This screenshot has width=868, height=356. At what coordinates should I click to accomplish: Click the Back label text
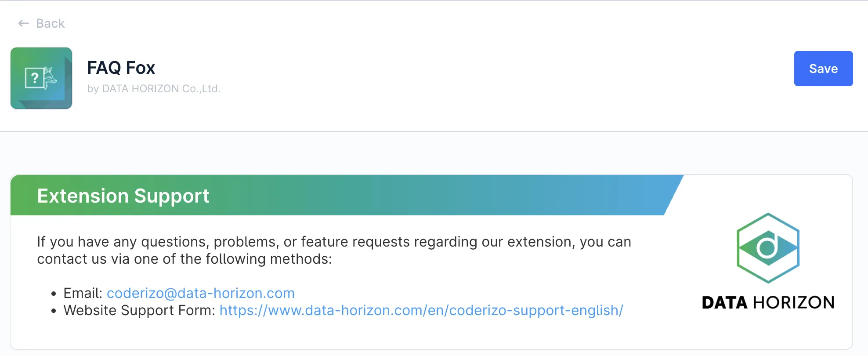50,23
